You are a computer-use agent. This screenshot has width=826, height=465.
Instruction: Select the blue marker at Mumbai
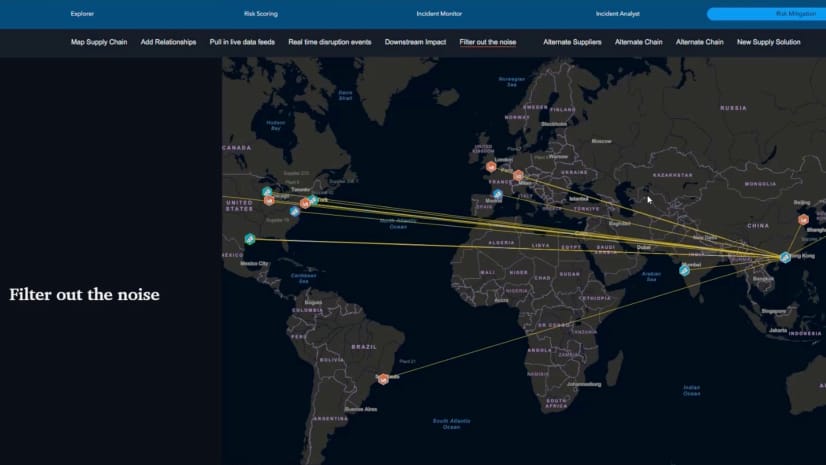click(x=684, y=271)
